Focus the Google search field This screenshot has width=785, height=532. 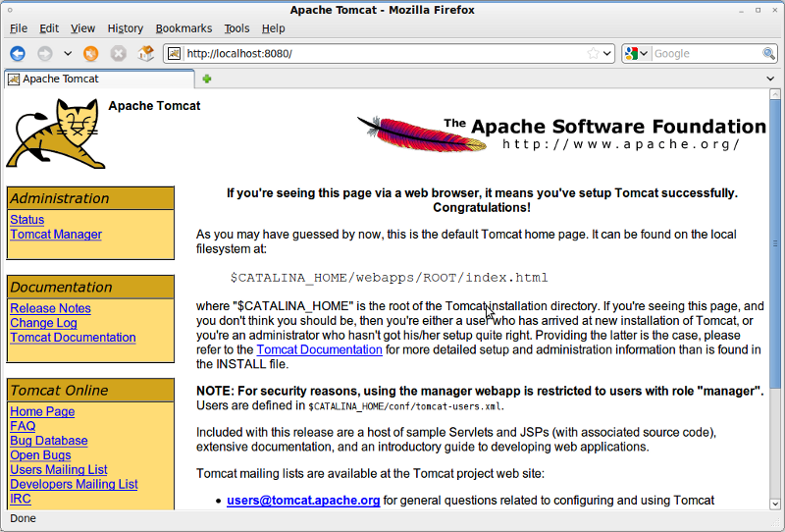[x=706, y=54]
